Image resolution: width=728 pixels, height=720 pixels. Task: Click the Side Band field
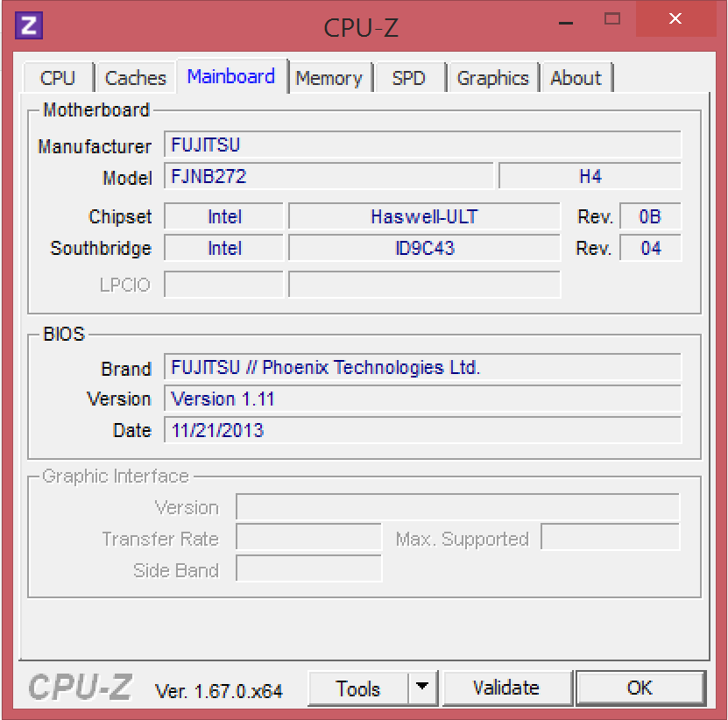(308, 568)
